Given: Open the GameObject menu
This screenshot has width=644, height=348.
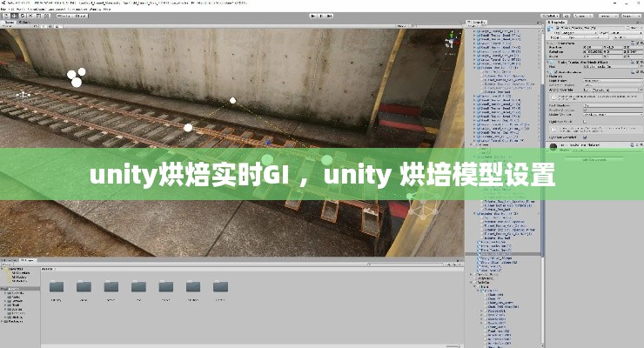Looking at the screenshot, I should [37, 9].
